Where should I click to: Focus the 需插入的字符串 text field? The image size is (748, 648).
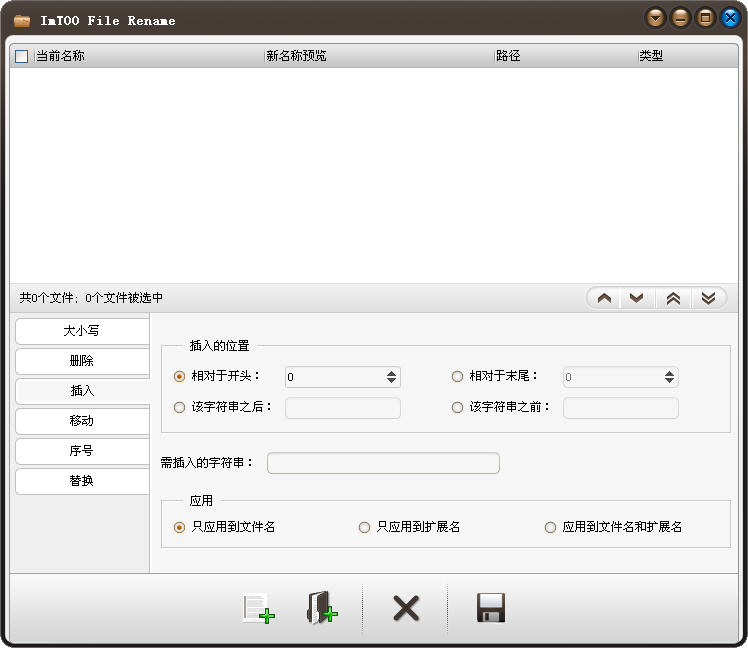coord(383,463)
